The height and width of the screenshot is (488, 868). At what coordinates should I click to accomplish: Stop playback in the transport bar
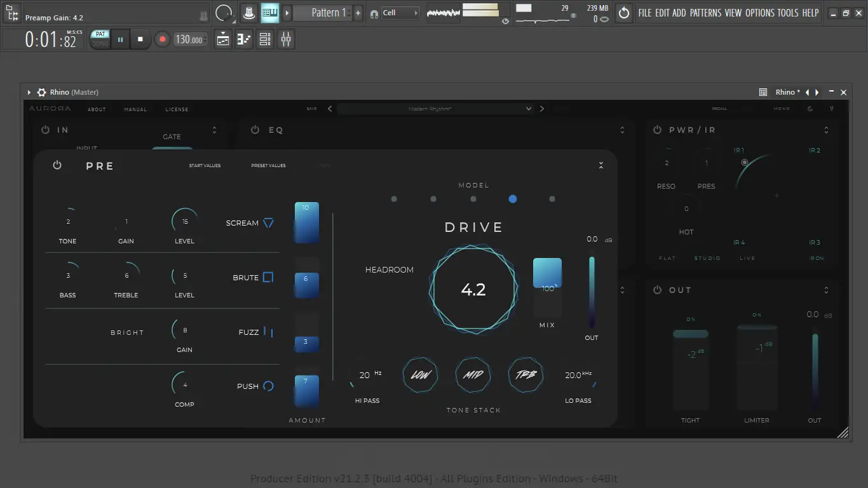tap(140, 39)
